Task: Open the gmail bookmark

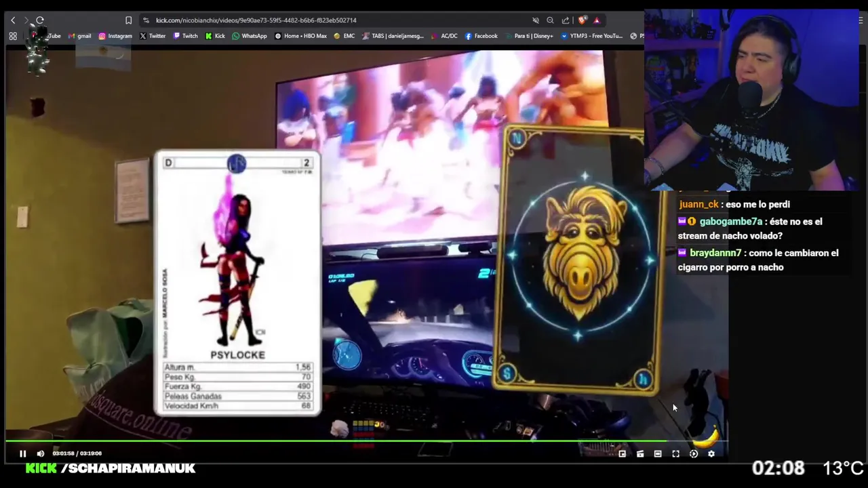Action: tap(80, 36)
